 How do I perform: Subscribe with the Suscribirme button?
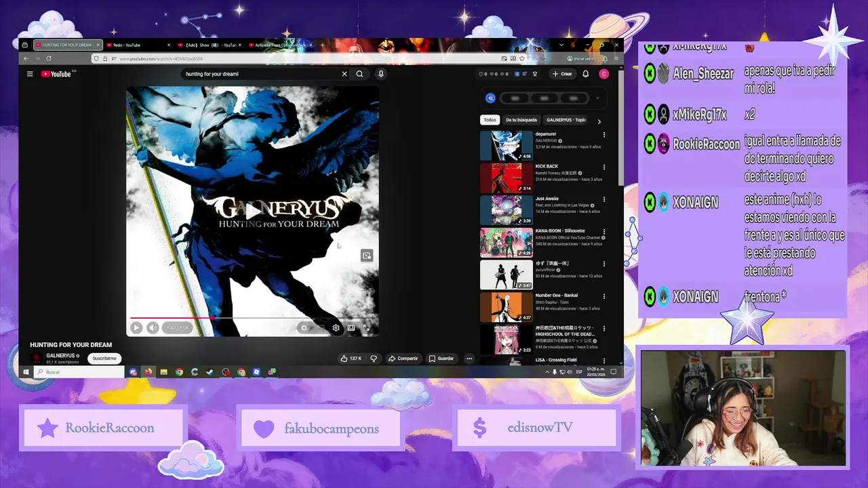point(104,359)
